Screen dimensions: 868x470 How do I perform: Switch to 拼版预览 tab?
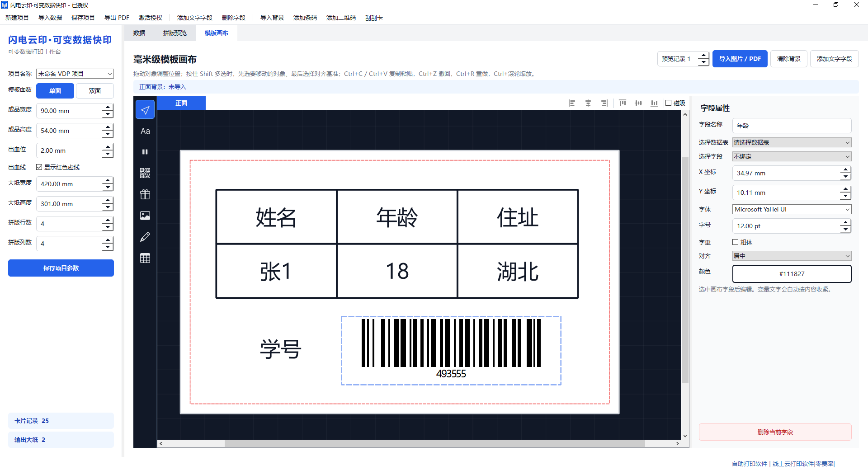tap(175, 33)
